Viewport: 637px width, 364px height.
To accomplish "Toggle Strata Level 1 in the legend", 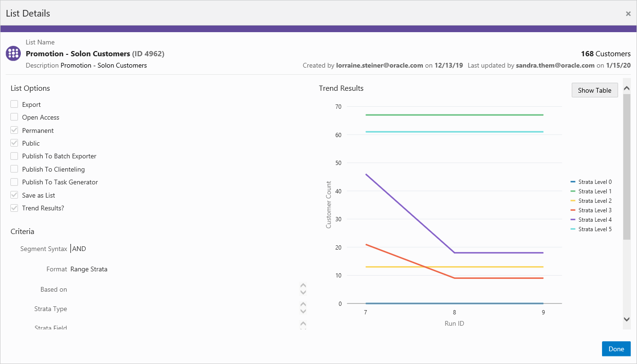I will pyautogui.click(x=591, y=191).
